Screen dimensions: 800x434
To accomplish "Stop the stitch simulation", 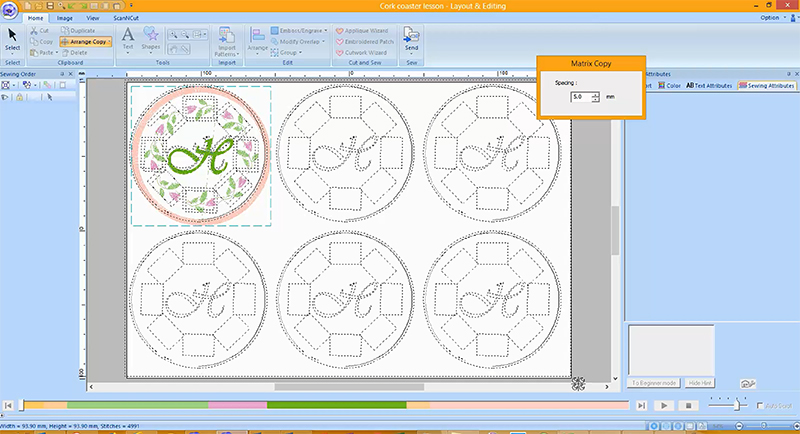I will pos(688,405).
